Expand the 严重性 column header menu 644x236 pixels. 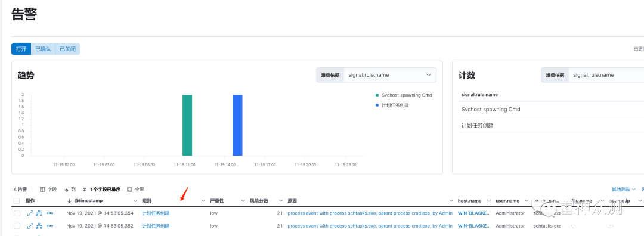243,201
